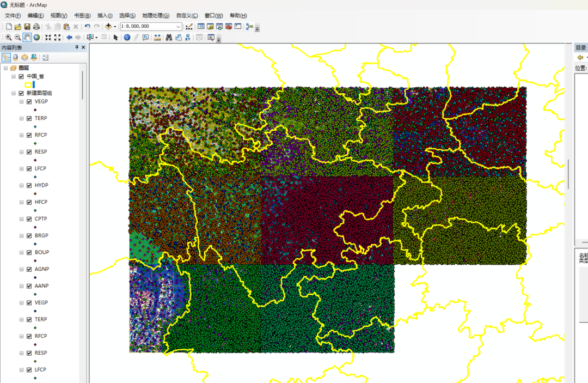588x383 pixels.
Task: Collapse the BRGP layer legend
Action: point(21,235)
